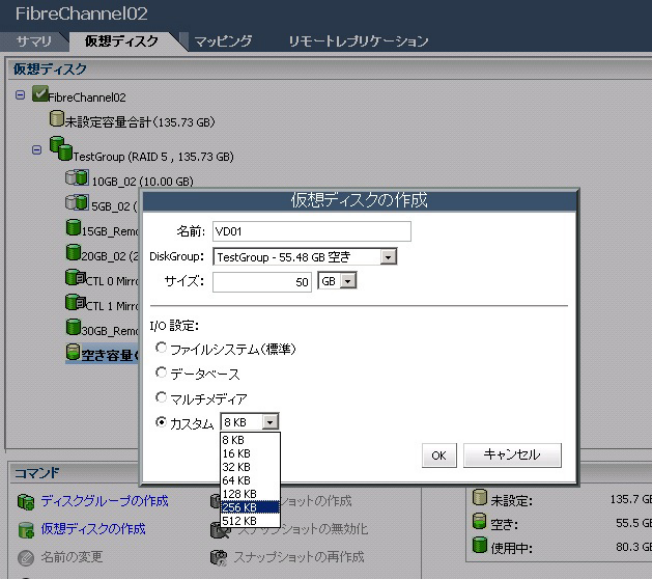Click the 15GB_Remo disk icon
The height and width of the screenshot is (579, 652).
pyautogui.click(x=73, y=228)
